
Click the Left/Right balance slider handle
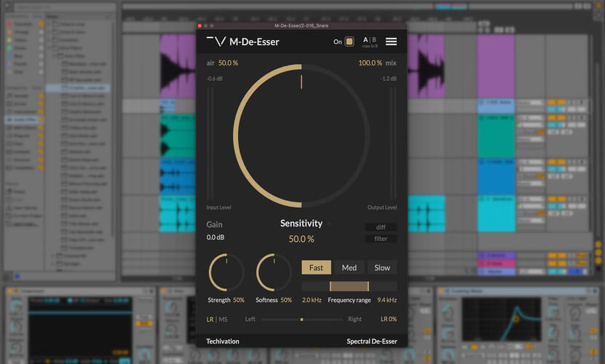[301, 319]
